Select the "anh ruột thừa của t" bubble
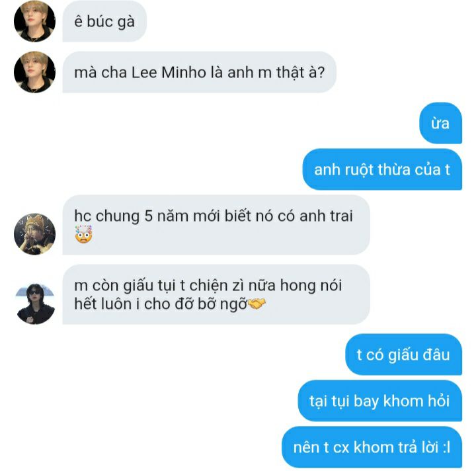Image resolution: width=476 pixels, height=471 pixels. (x=382, y=169)
